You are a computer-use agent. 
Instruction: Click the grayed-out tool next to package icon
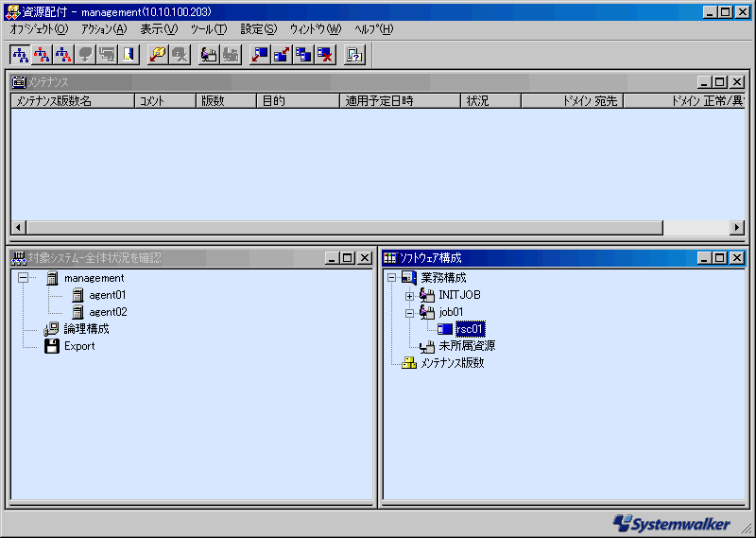[180, 55]
